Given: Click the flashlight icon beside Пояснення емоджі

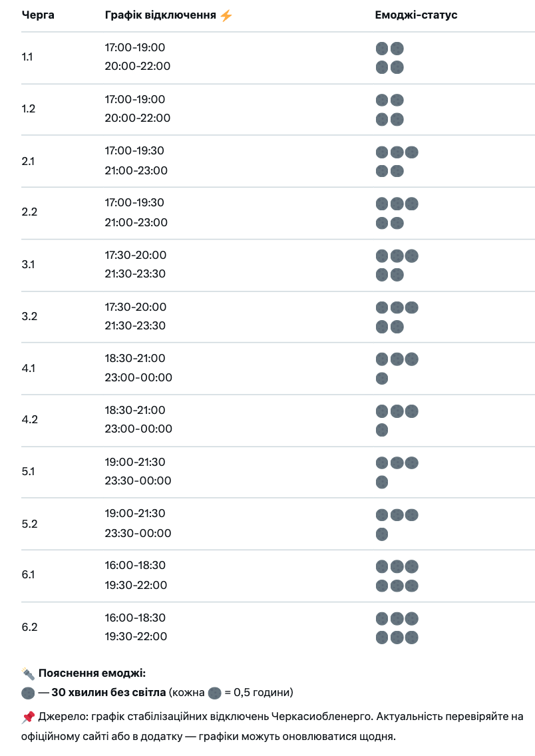Looking at the screenshot, I should [28, 673].
